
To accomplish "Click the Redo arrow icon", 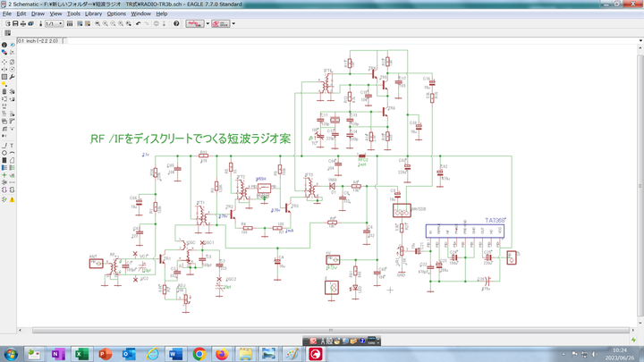I will pyautogui.click(x=146, y=23).
